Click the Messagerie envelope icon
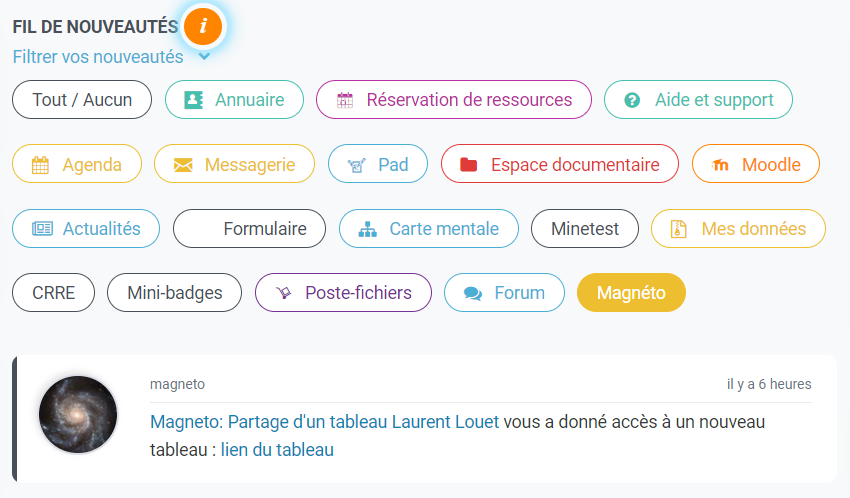The width and height of the screenshot is (850, 498). 183,165
